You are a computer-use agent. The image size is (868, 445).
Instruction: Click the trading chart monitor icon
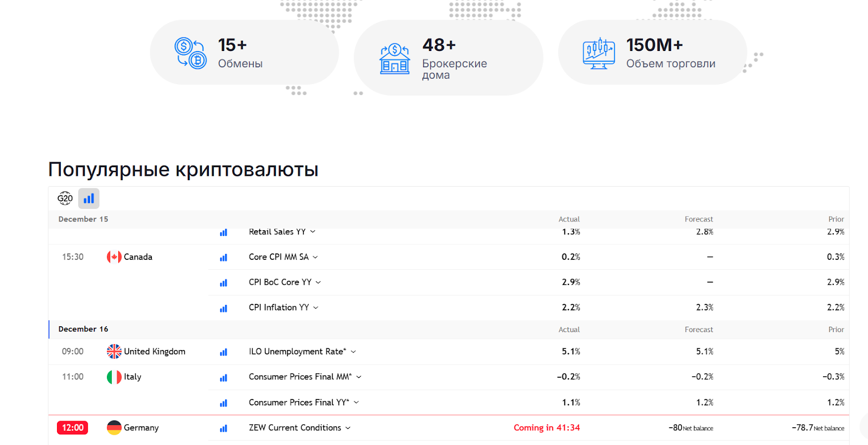[x=598, y=53]
